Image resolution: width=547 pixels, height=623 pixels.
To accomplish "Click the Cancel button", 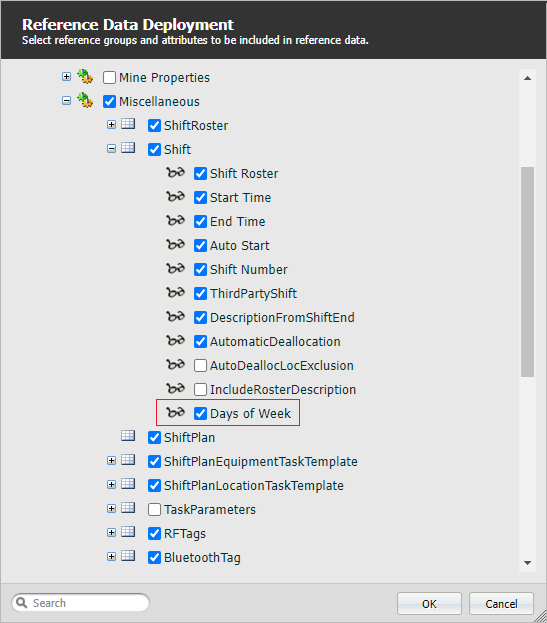I will 501,604.
